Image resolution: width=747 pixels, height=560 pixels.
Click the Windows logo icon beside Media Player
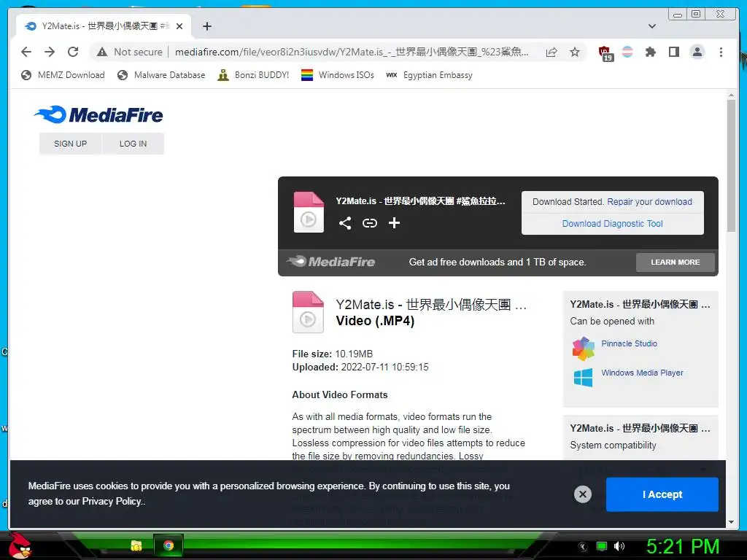coord(583,377)
